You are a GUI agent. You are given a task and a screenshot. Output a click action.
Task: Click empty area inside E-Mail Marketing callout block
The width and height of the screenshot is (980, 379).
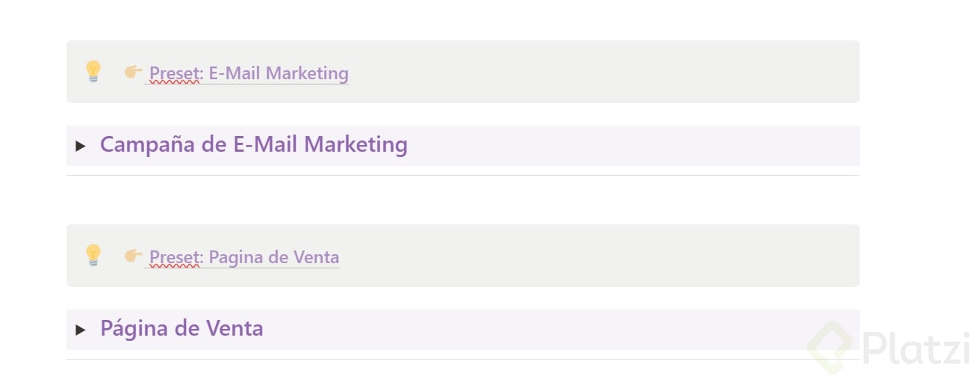(598, 72)
